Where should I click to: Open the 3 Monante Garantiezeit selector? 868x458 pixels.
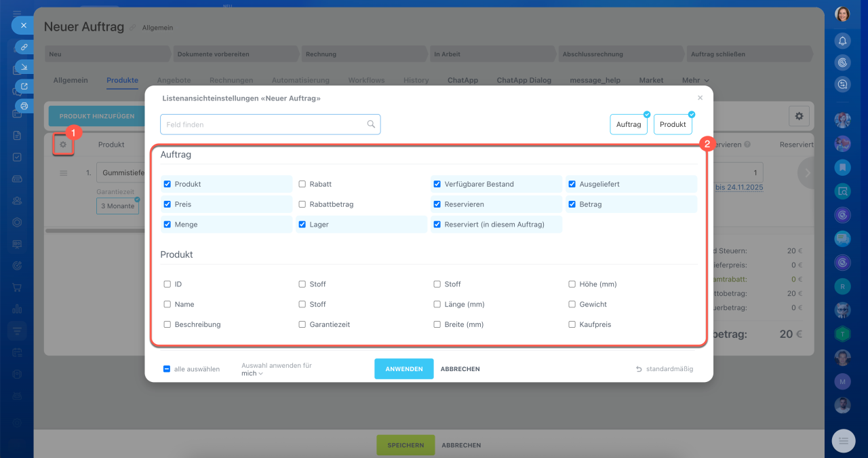point(117,206)
